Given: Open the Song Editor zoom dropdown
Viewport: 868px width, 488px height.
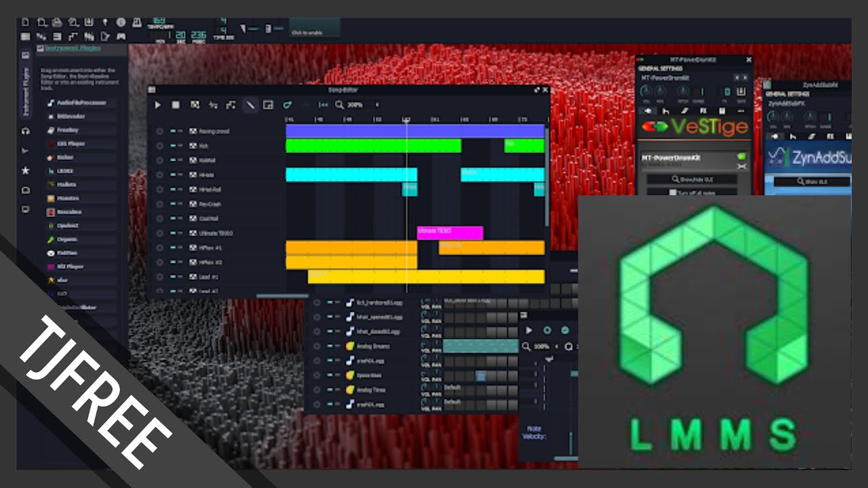Looking at the screenshot, I should coord(362,105).
